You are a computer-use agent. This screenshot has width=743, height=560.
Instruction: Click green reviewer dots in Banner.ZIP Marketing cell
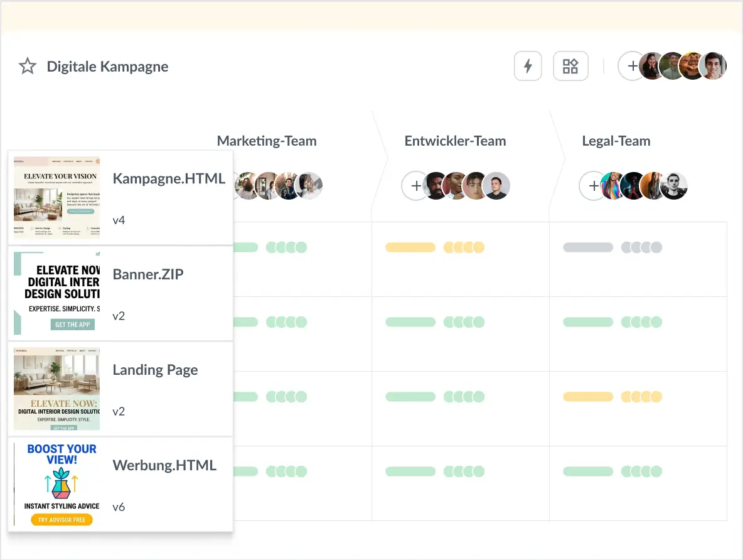286,322
